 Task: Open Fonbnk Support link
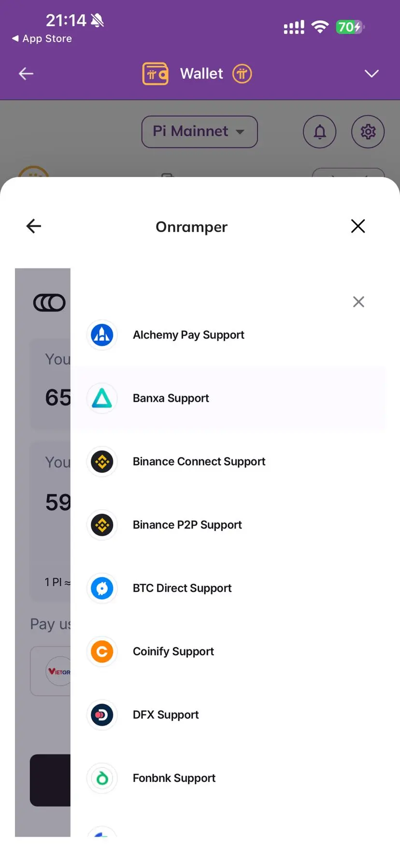[231, 778]
